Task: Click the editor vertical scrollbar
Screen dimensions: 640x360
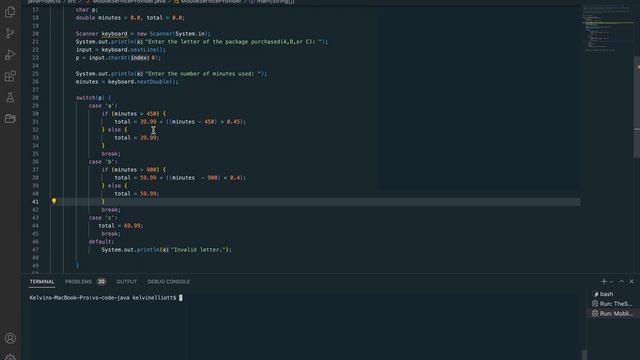Action: [x=637, y=106]
